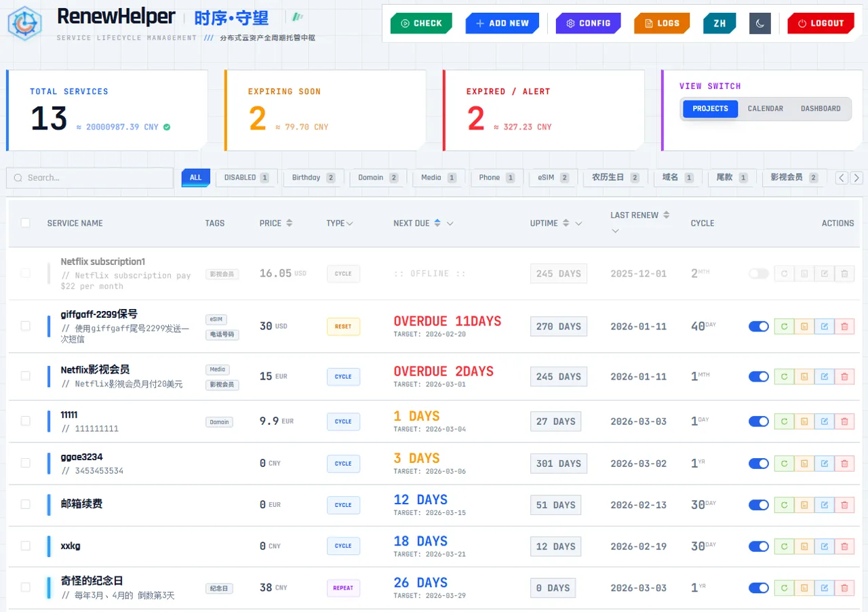The width and height of the screenshot is (868, 612).
Task: Sort by UPTIME using sort arrows
Action: tap(566, 223)
